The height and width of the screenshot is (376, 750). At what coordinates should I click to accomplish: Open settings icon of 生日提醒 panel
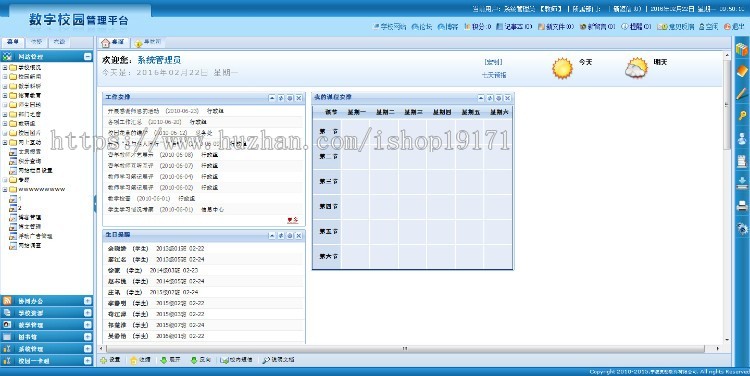[x=290, y=235]
